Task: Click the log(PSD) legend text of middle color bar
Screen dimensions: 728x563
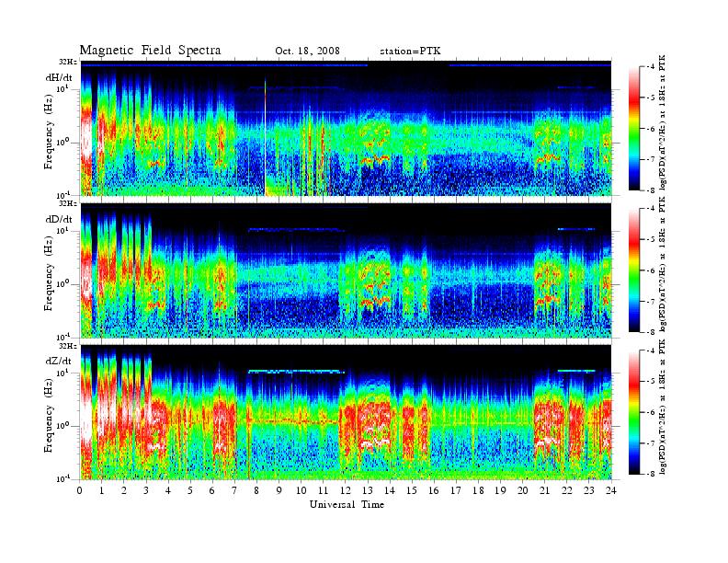Action: (663, 264)
